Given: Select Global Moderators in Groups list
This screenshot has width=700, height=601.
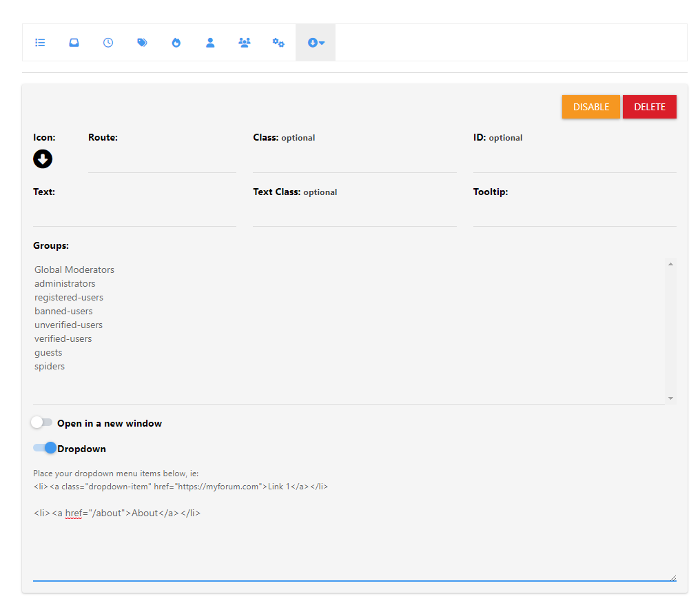Looking at the screenshot, I should point(74,269).
